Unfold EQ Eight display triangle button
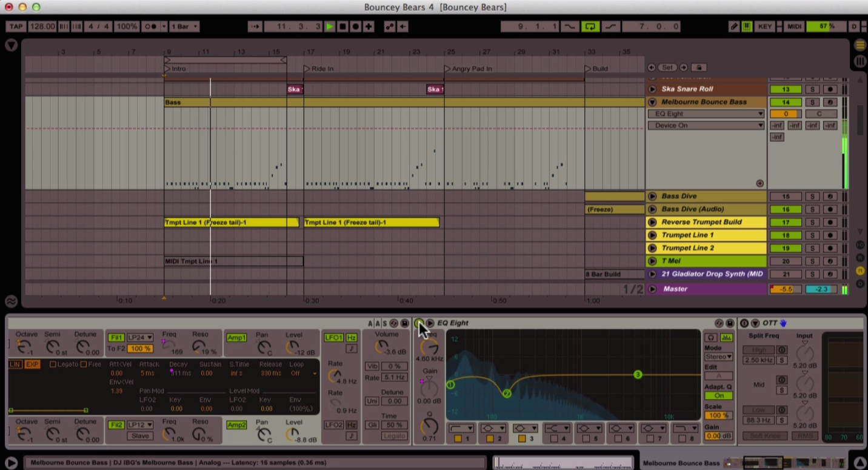Image resolution: width=868 pixels, height=470 pixels. coord(430,323)
